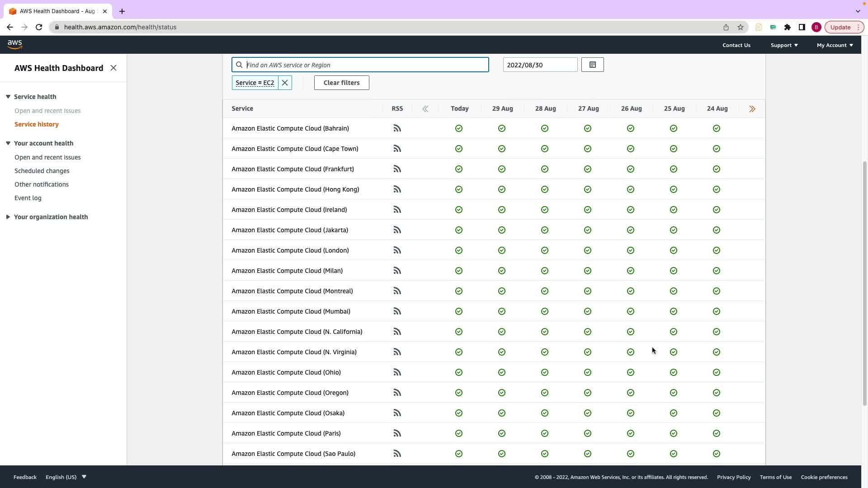Open RSS feed for EC2 Bahrain
The width and height of the screenshot is (868, 488).
pyautogui.click(x=397, y=128)
